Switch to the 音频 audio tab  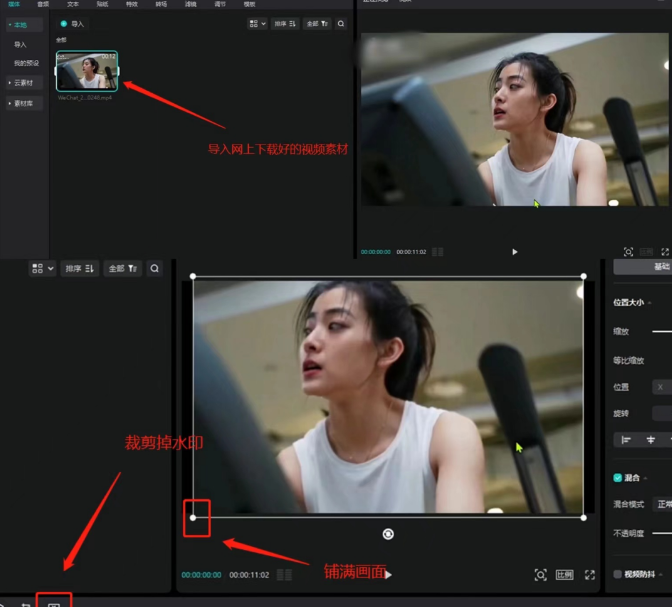(x=43, y=4)
